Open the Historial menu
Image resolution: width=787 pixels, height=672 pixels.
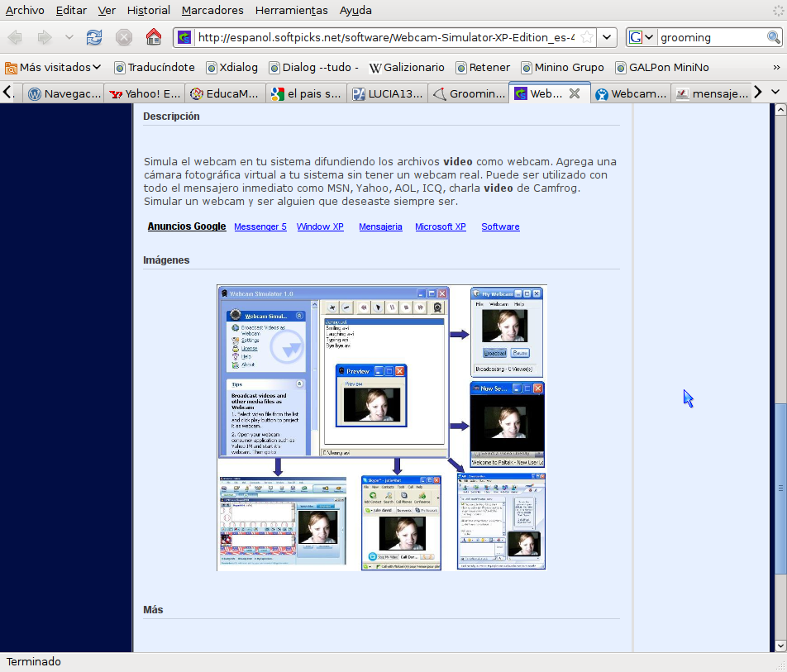tap(148, 10)
